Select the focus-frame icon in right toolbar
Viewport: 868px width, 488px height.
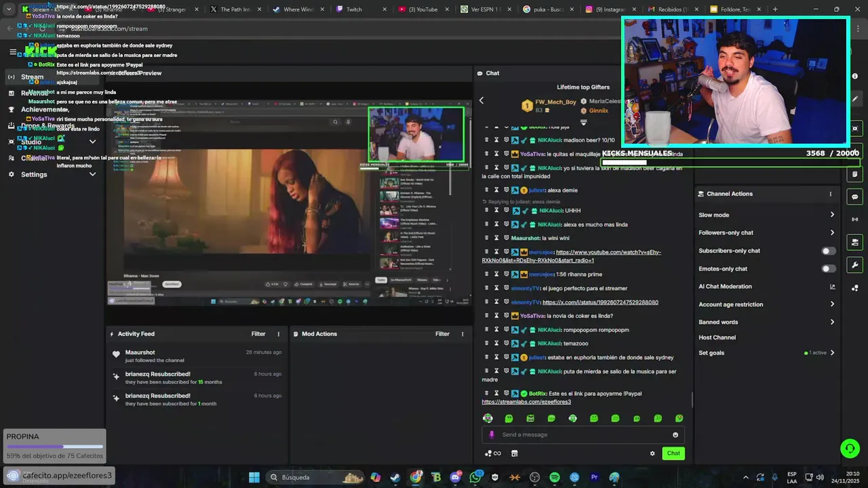click(x=855, y=128)
